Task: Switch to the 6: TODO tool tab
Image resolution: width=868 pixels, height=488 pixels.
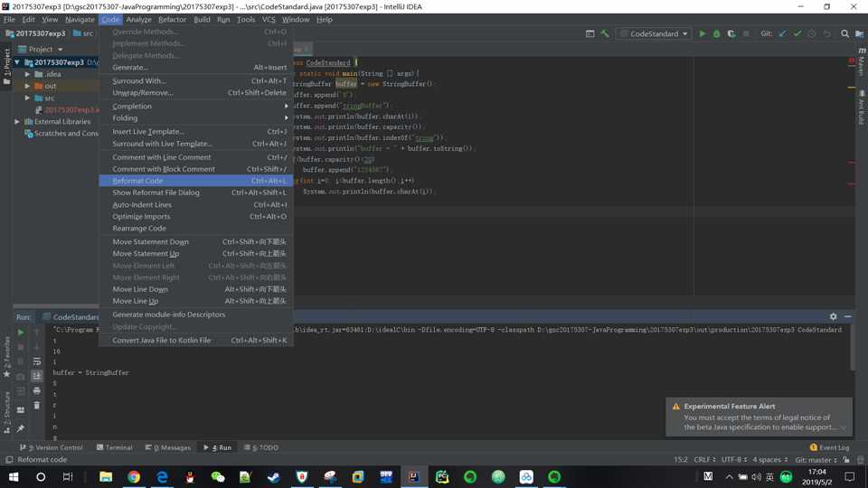Action: [261, 447]
